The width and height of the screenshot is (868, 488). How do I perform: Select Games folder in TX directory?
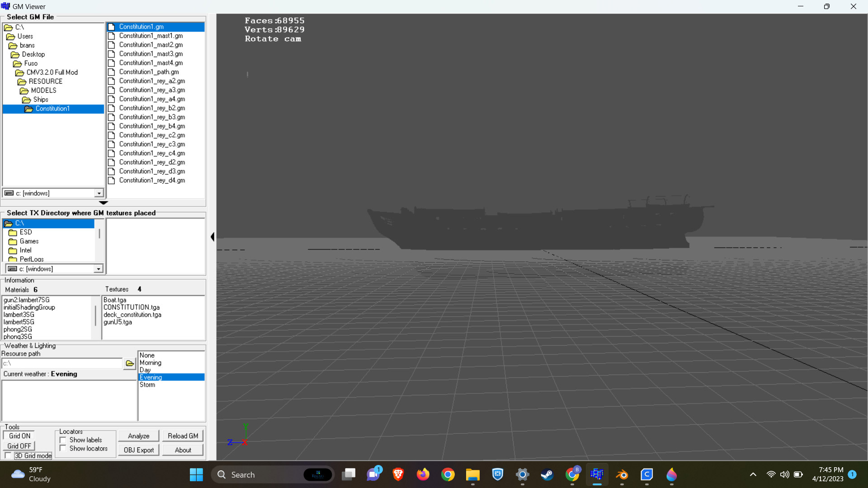click(29, 241)
